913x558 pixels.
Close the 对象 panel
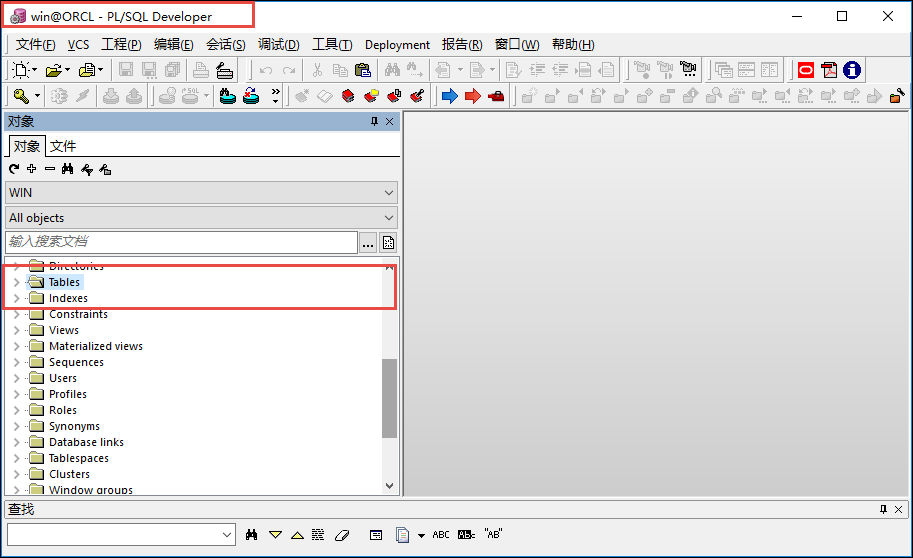coord(390,121)
